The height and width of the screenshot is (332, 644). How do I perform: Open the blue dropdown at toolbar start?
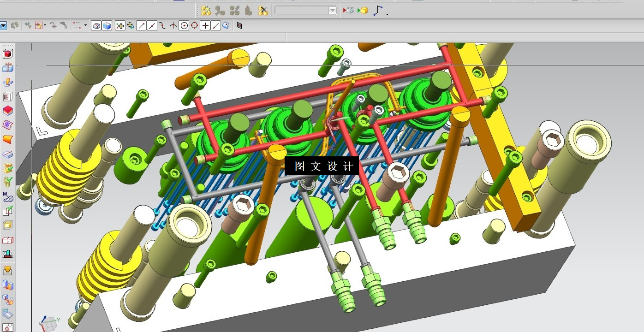click(3, 26)
